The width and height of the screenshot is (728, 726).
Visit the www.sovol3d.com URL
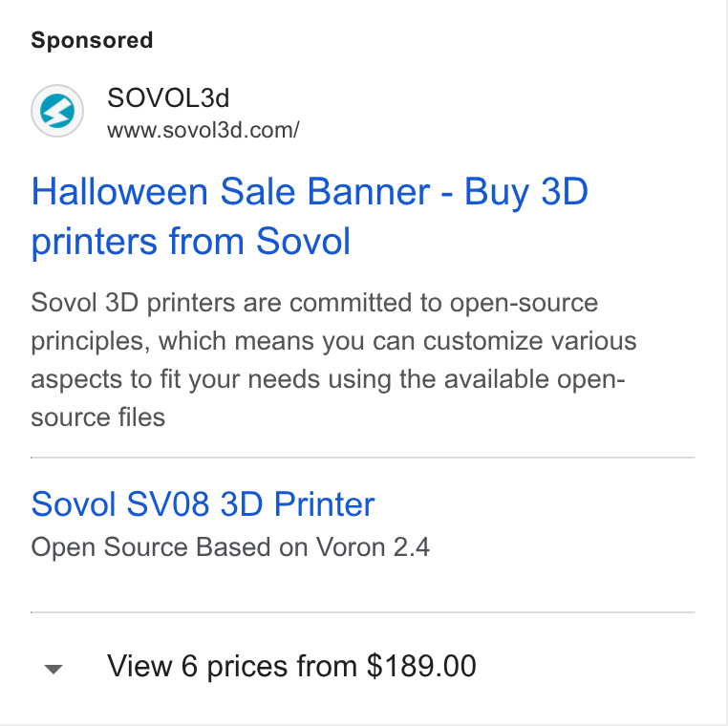(x=203, y=131)
